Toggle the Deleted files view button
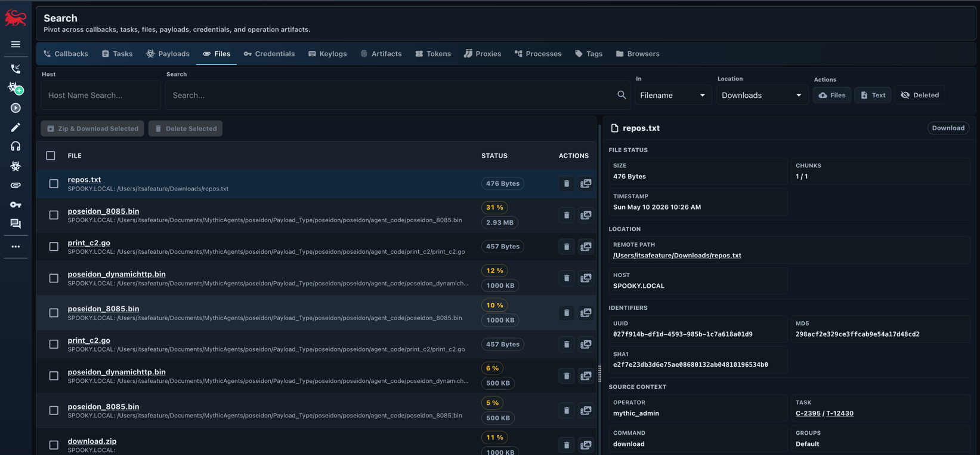This screenshot has width=980, height=455. coord(920,95)
